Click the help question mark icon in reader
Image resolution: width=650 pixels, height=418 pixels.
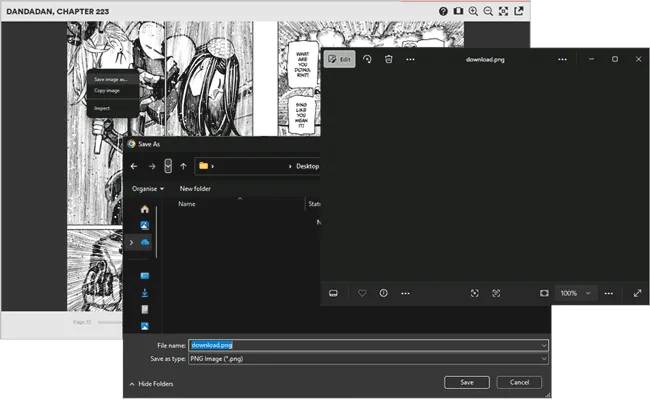coord(443,11)
